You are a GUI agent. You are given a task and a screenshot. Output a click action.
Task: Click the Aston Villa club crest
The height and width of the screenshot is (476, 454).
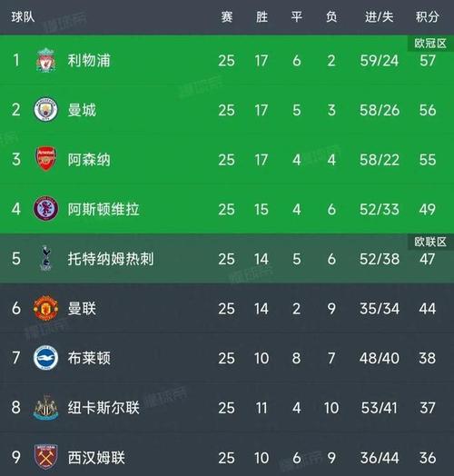pos(45,209)
